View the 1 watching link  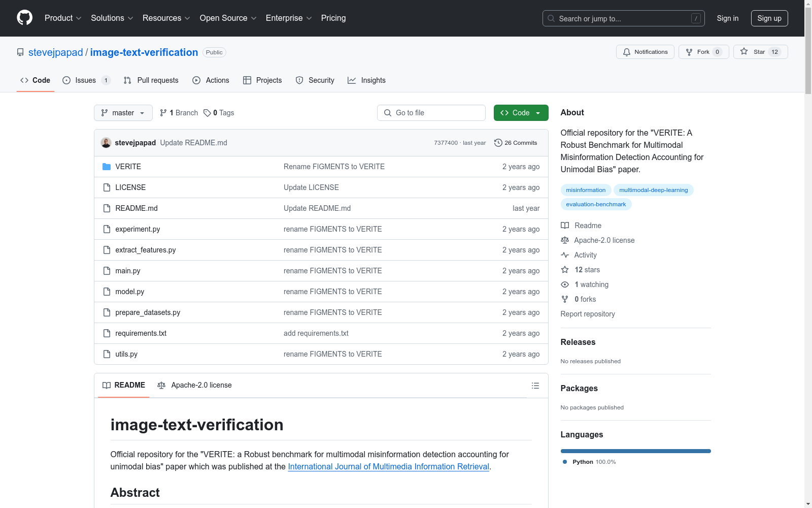585,284
